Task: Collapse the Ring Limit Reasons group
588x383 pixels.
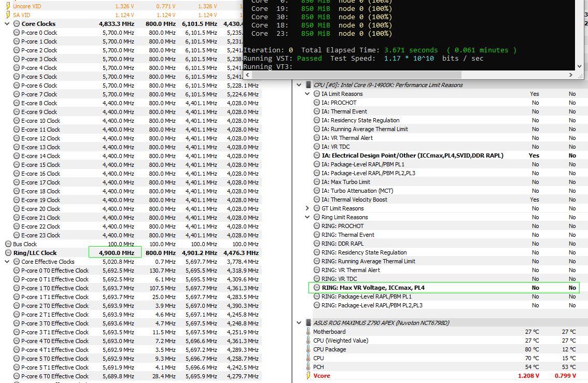Action: (307, 217)
